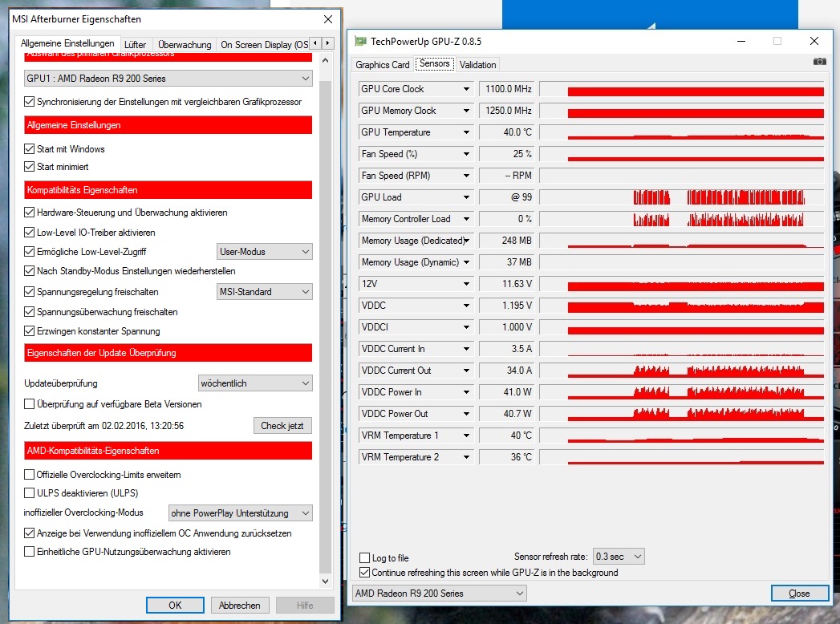Viewport: 840px width, 624px height.
Task: Click the Check jetzt button
Action: pyautogui.click(x=282, y=426)
